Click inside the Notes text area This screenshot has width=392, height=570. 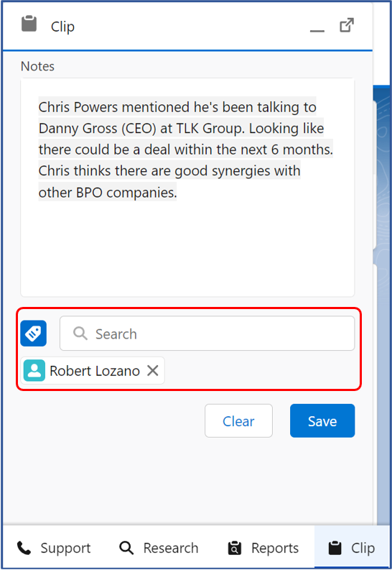187,187
